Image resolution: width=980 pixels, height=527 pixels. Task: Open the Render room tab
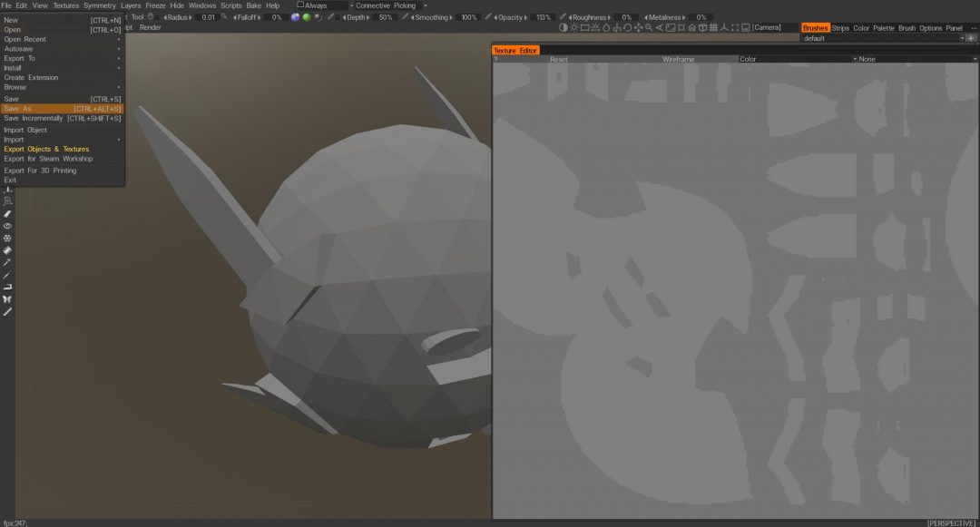(x=150, y=27)
